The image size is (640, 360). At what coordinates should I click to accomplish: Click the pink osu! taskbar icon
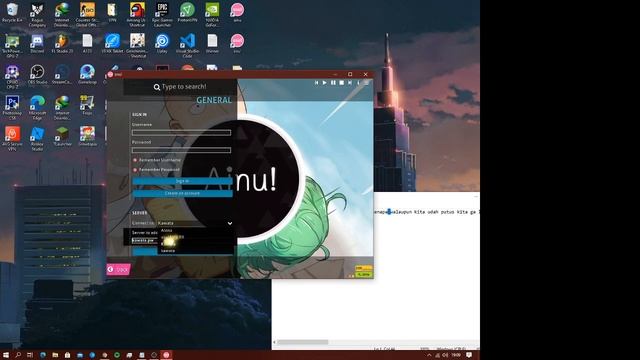click(x=166, y=355)
